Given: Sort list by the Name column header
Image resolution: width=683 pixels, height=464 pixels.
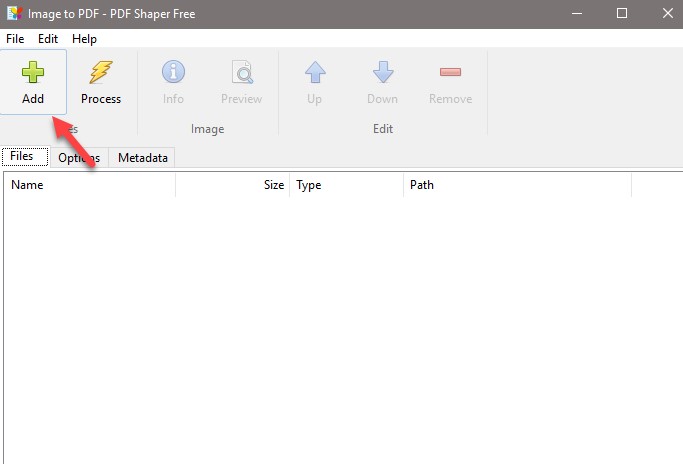Looking at the screenshot, I should click(x=90, y=185).
